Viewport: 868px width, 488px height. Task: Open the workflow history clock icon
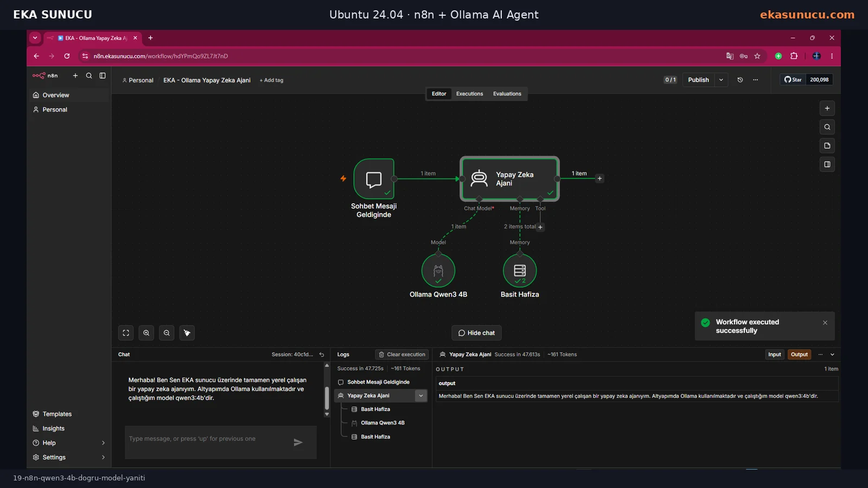(740, 80)
